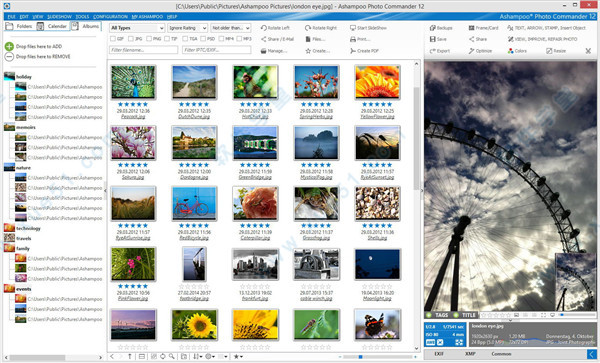The width and height of the screenshot is (600, 363).
Task: Adjust the thumbnail size slider
Action: (x=360, y=357)
